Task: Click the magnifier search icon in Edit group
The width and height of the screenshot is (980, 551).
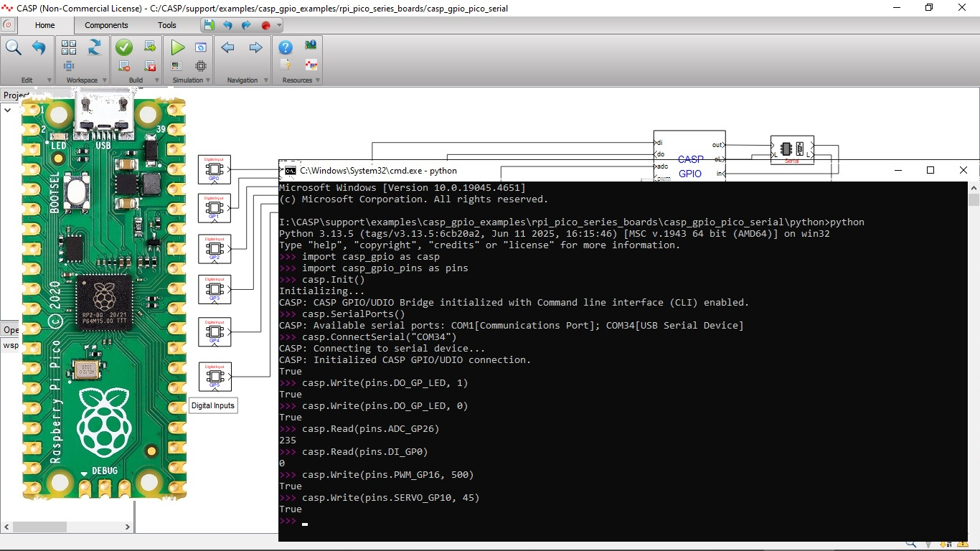Action: [14, 48]
